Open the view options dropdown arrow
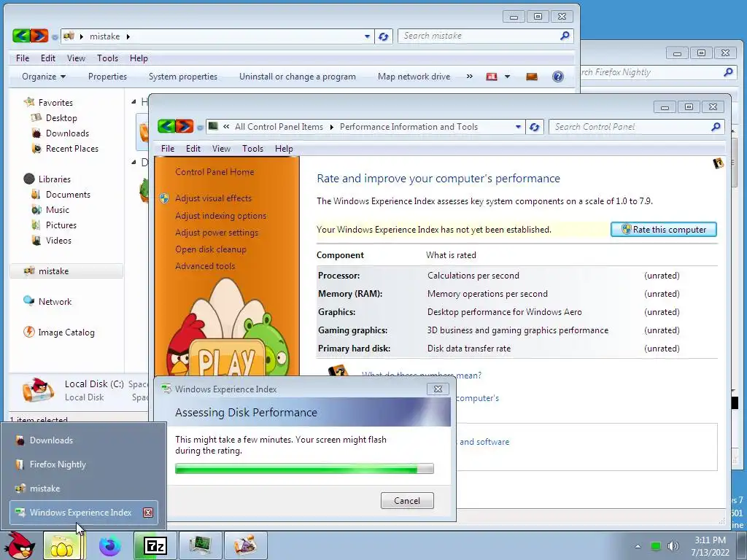The image size is (747, 560). 508,77
